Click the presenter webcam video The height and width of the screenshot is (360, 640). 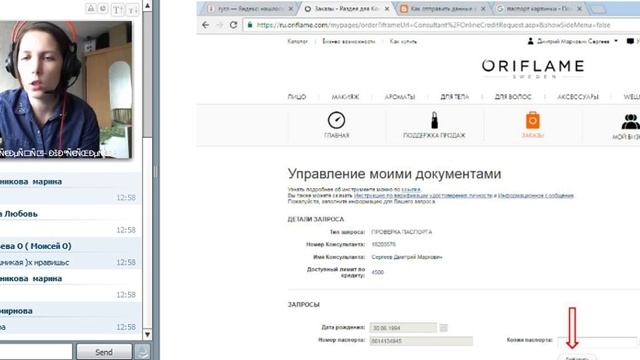pos(65,90)
